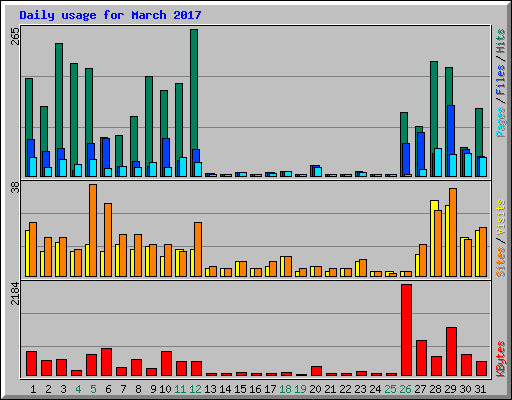This screenshot has height=400, width=512.
Task: Select the orange Visits bar for day 29
Action: pos(453,232)
